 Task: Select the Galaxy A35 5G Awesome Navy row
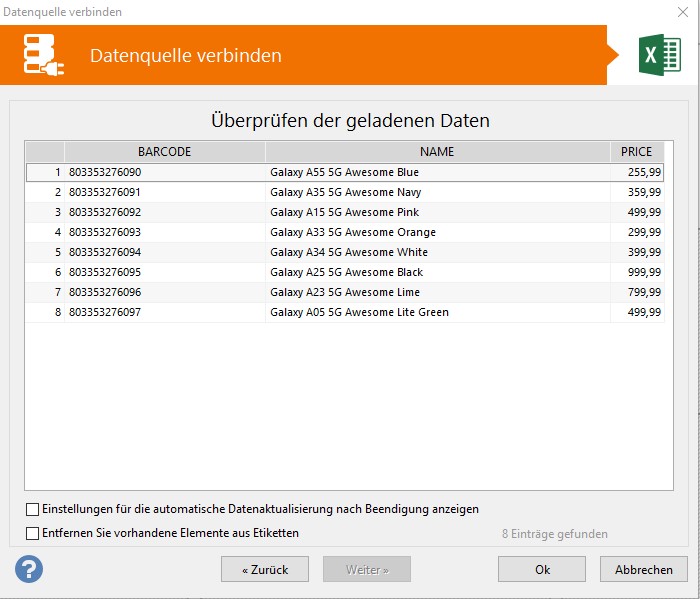pos(345,192)
